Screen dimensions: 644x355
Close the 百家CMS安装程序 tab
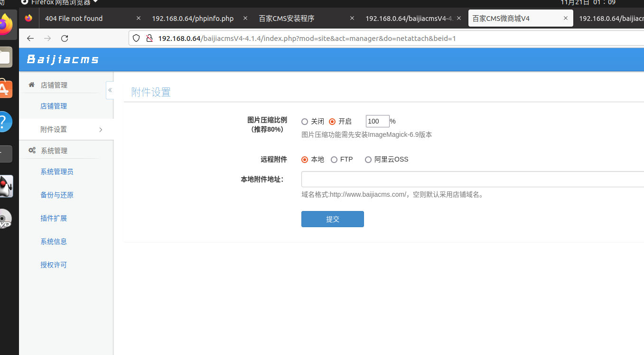click(x=352, y=19)
